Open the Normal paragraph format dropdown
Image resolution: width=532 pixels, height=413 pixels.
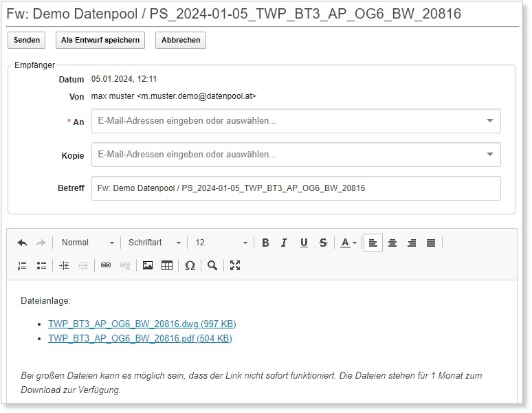point(87,243)
